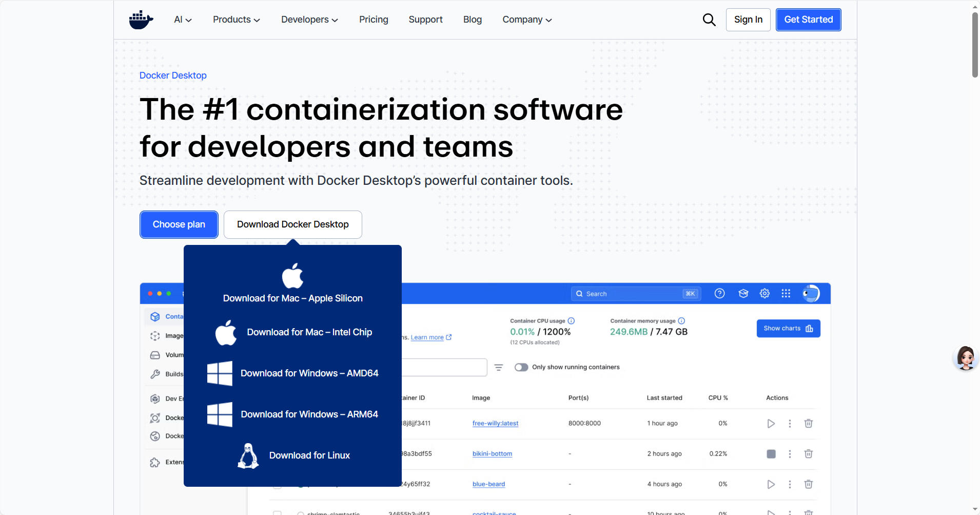Viewport: 980px width, 515px height.
Task: Open the settings gear icon
Action: [765, 294]
